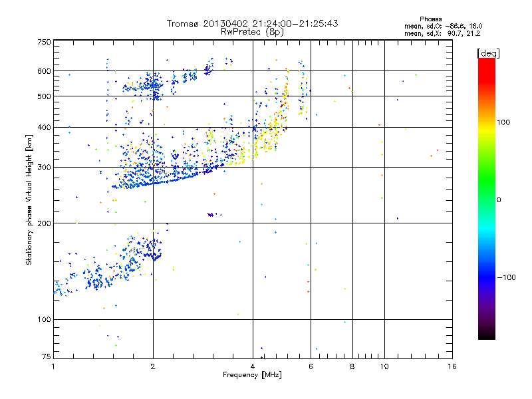Click the colorbar tick label '0'

tap(499, 199)
